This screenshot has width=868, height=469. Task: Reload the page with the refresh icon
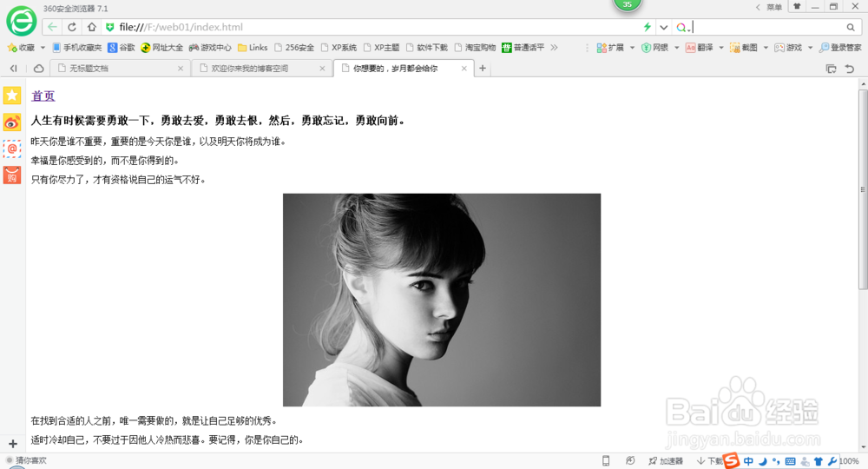pyautogui.click(x=72, y=27)
